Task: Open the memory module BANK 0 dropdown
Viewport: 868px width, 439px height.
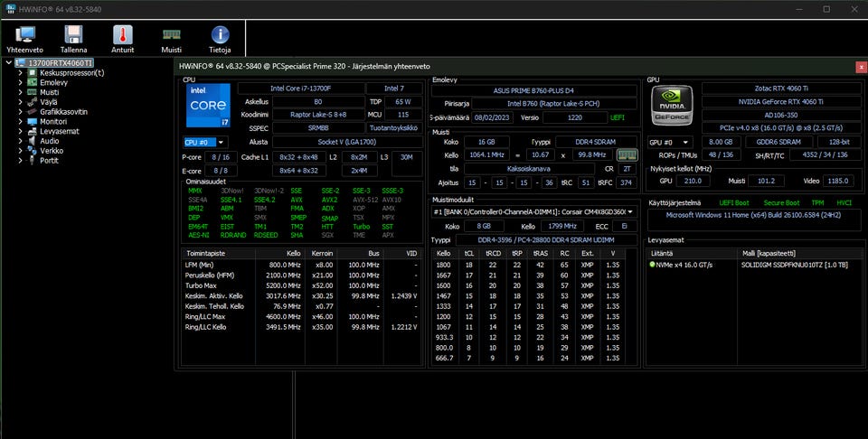Action: 534,212
